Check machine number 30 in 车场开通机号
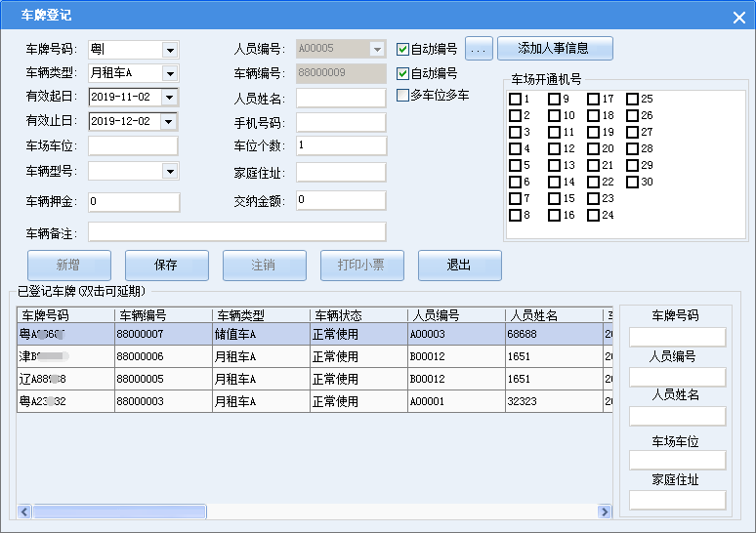The image size is (756, 533). click(x=632, y=183)
